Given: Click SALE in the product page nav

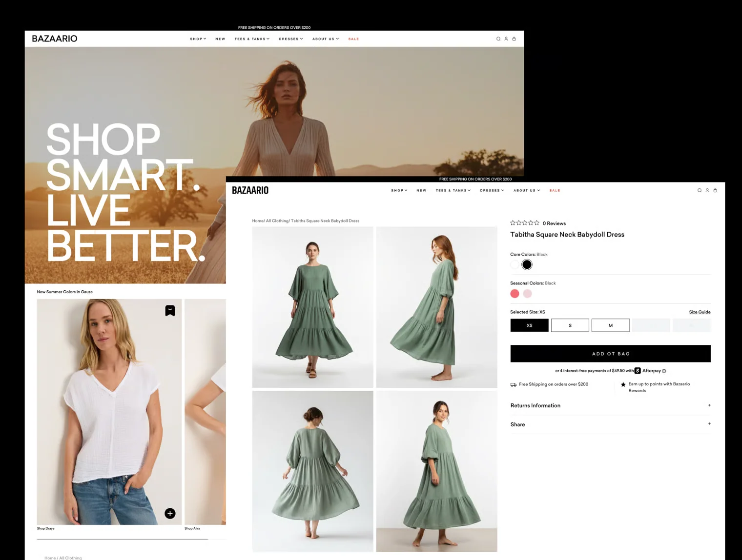Looking at the screenshot, I should pos(555,190).
